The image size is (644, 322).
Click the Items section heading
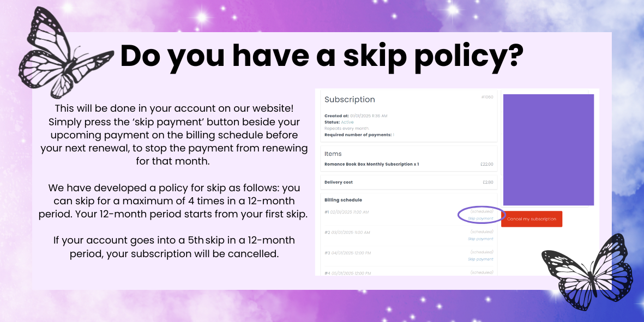click(333, 154)
